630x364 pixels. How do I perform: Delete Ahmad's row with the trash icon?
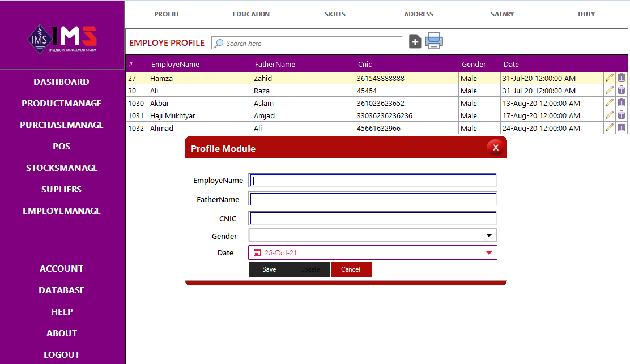click(x=622, y=127)
